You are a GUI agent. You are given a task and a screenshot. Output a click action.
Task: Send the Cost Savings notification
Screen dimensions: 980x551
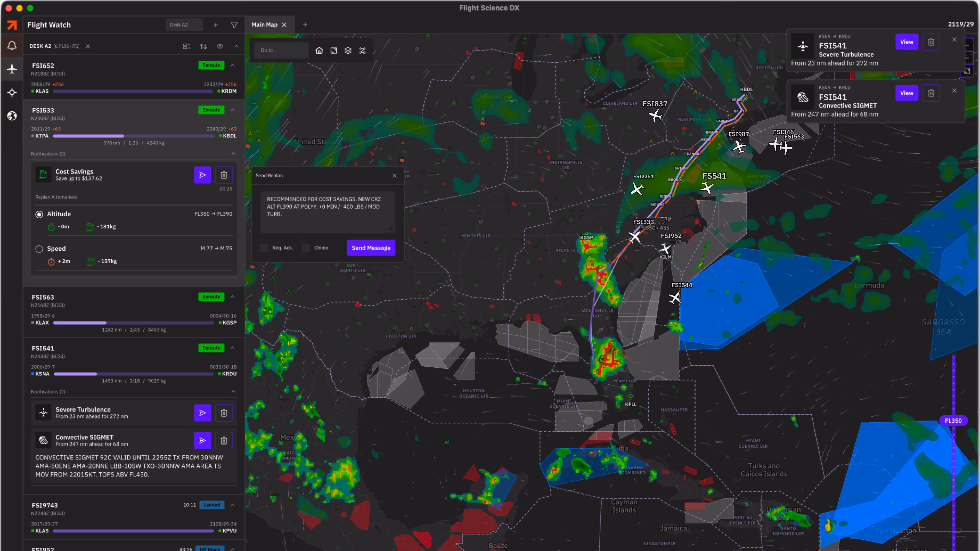[x=202, y=175]
